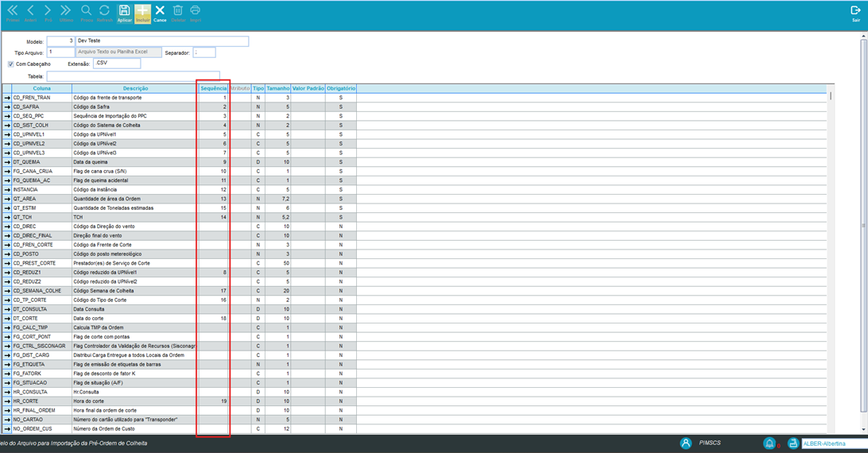Open the user profile icon near PIMSCS
868x453 pixels.
coord(686,443)
